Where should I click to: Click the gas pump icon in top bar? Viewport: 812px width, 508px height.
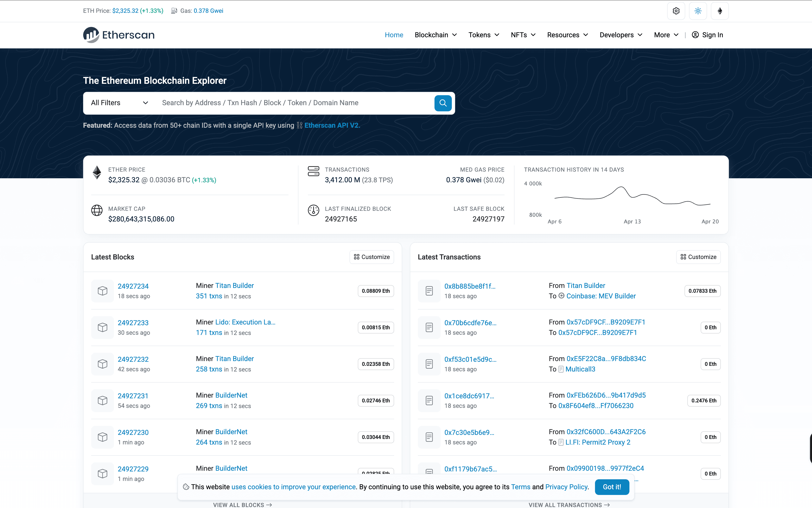coord(174,11)
